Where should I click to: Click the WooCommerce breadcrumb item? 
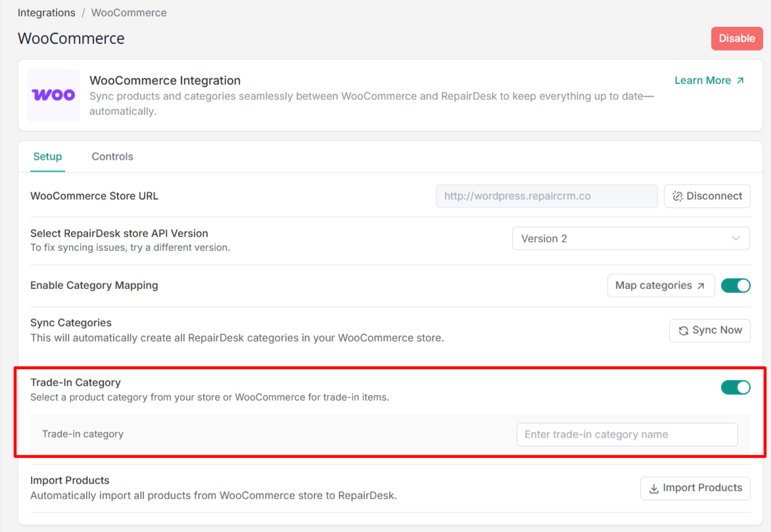(129, 12)
